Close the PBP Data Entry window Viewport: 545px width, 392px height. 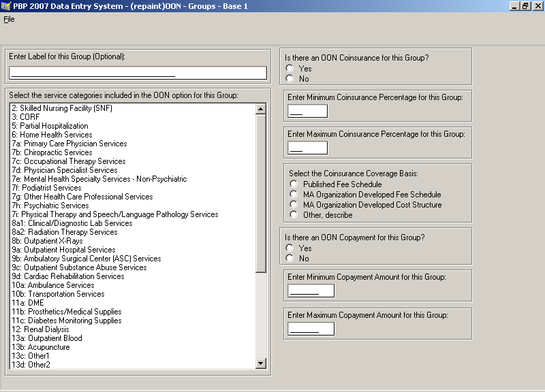click(x=538, y=6)
